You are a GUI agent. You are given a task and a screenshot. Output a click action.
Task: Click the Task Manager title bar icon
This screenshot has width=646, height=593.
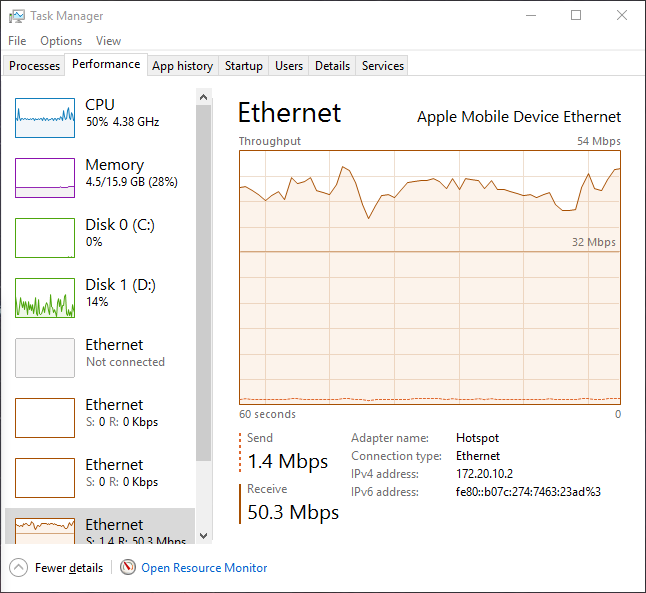coord(17,16)
